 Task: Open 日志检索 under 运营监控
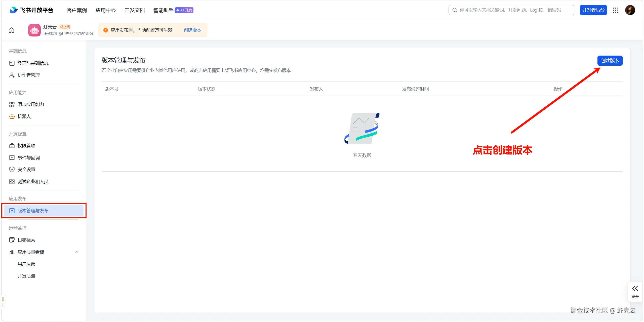pyautogui.click(x=26, y=240)
